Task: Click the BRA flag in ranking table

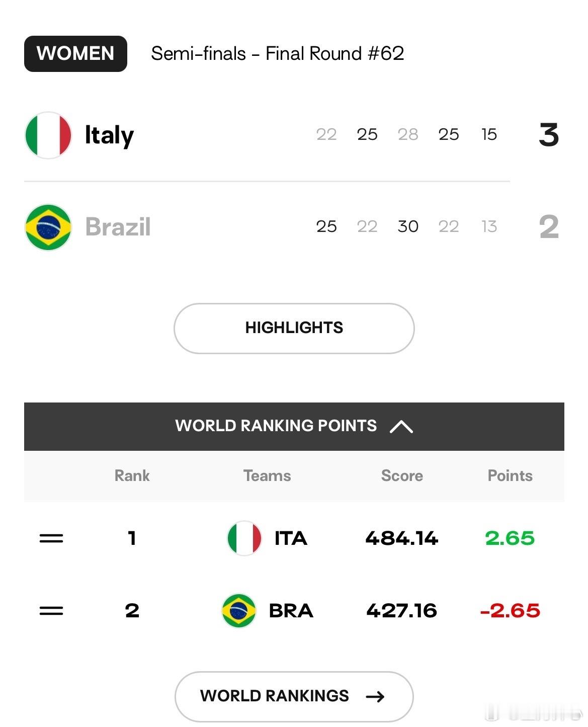Action: pyautogui.click(x=239, y=611)
